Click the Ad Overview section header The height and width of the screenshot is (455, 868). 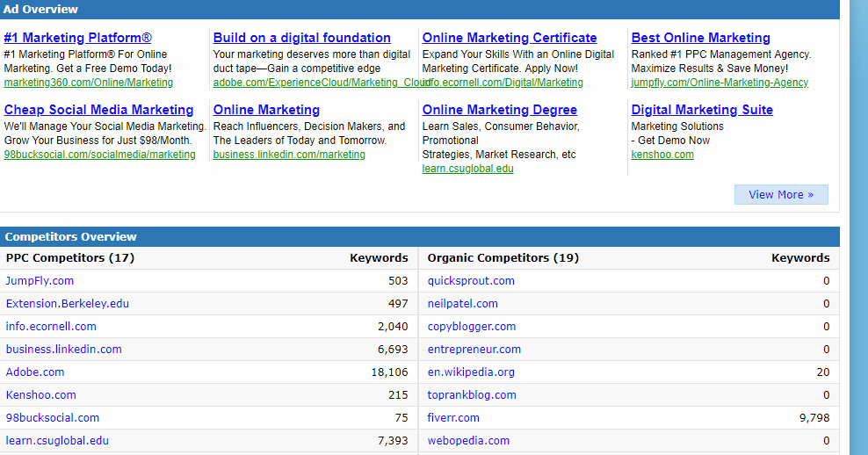41,10
